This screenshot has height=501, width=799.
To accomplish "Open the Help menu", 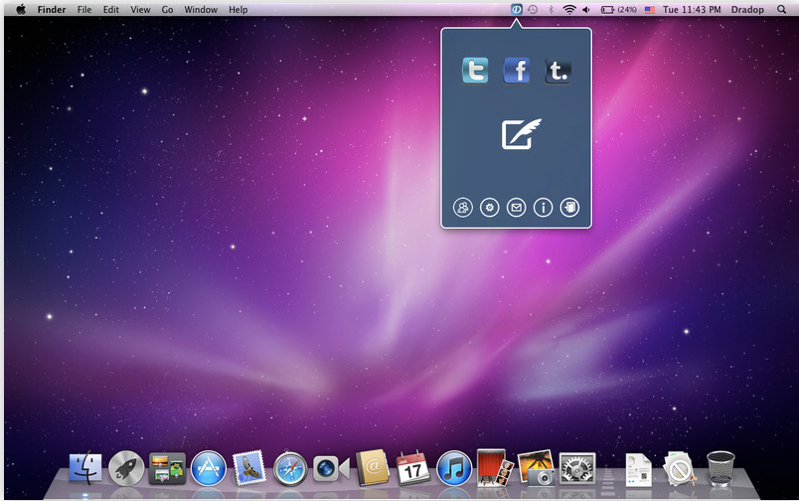I will pyautogui.click(x=238, y=9).
